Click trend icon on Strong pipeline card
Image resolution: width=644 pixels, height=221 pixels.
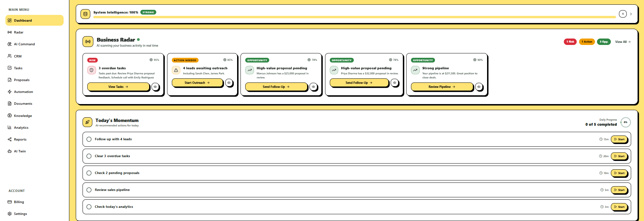point(415,70)
